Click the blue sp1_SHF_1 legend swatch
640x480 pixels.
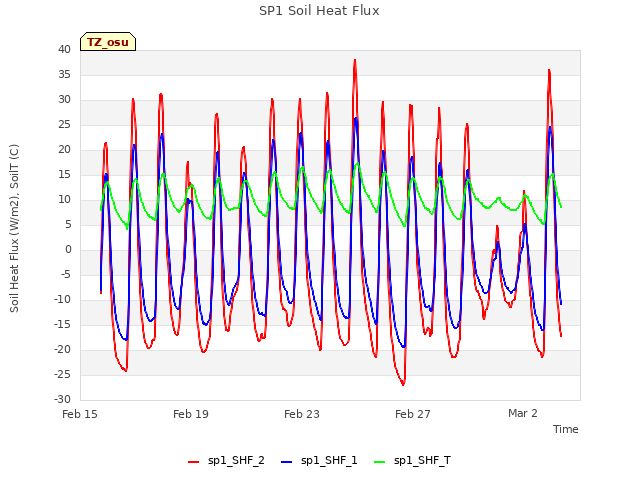(x=287, y=462)
